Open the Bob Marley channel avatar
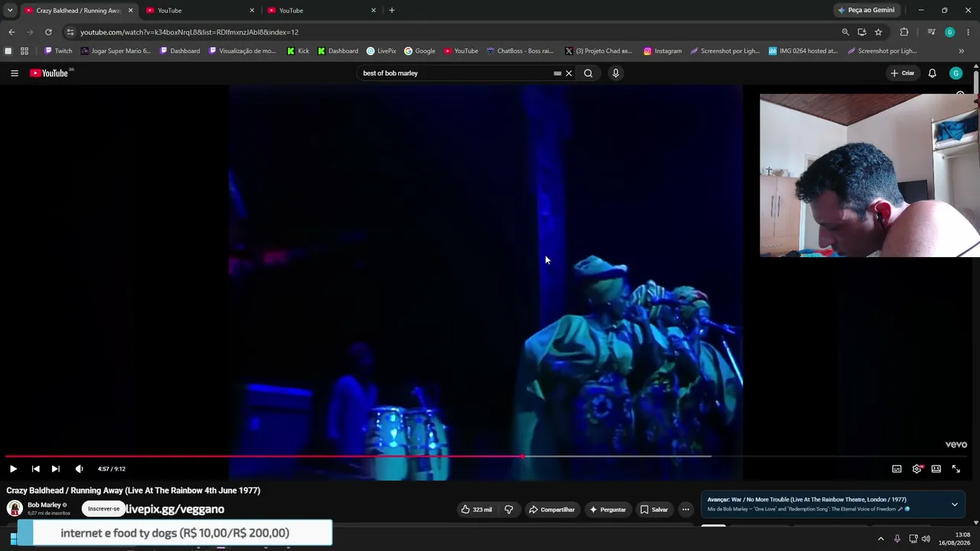 [x=15, y=509]
